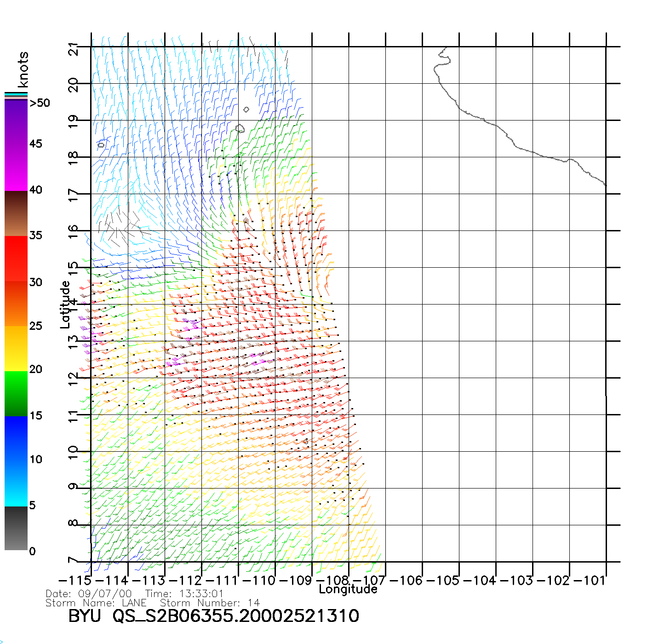Select the -115 longitude tick label
Image resolution: width=653 pixels, height=644 pixels.
74,581
